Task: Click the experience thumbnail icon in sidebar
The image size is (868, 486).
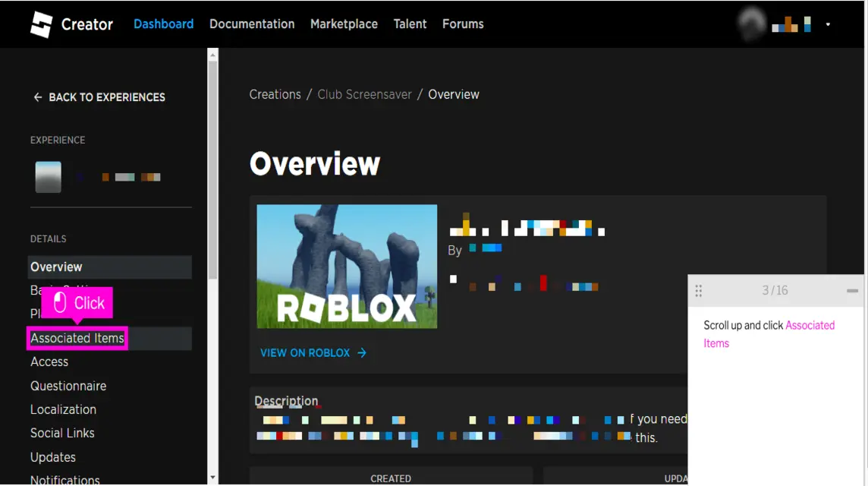Action: pyautogui.click(x=48, y=177)
